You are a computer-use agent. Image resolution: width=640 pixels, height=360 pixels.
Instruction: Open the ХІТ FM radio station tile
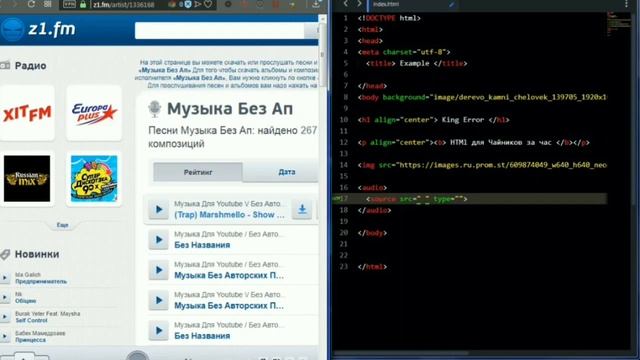pos(27,113)
